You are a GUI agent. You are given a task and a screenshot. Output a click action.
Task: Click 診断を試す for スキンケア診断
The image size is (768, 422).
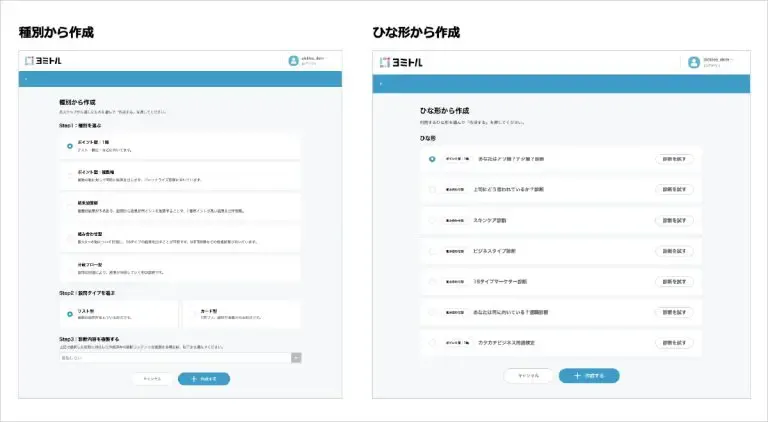tap(674, 220)
